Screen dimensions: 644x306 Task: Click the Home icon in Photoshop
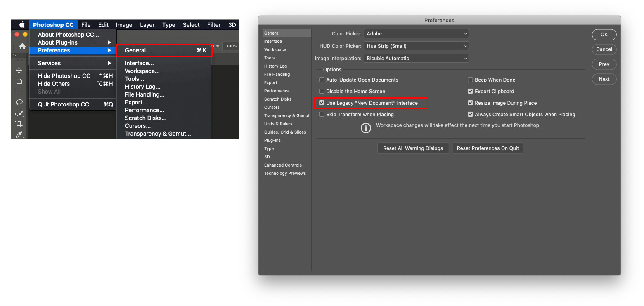click(22, 46)
